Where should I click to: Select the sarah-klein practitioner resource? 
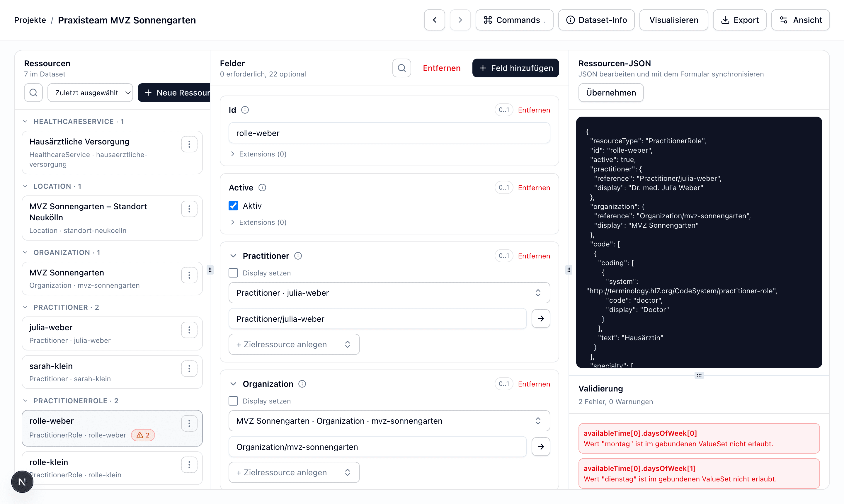112,372
